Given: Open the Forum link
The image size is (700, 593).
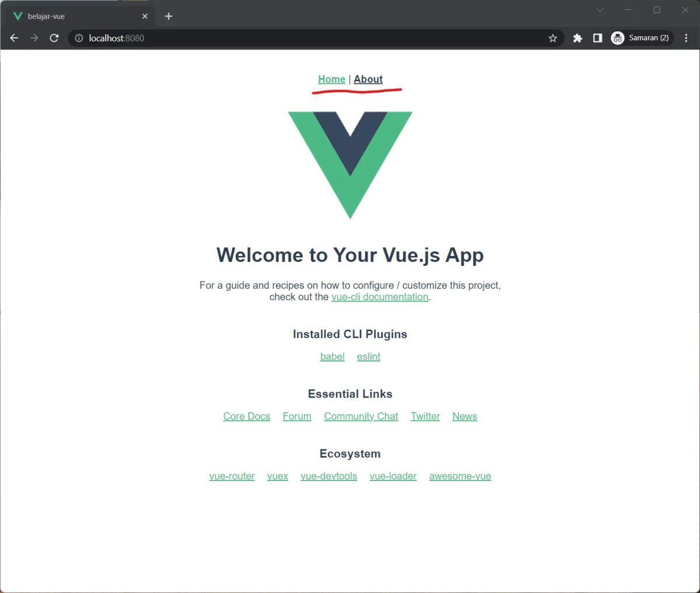Looking at the screenshot, I should coord(297,416).
